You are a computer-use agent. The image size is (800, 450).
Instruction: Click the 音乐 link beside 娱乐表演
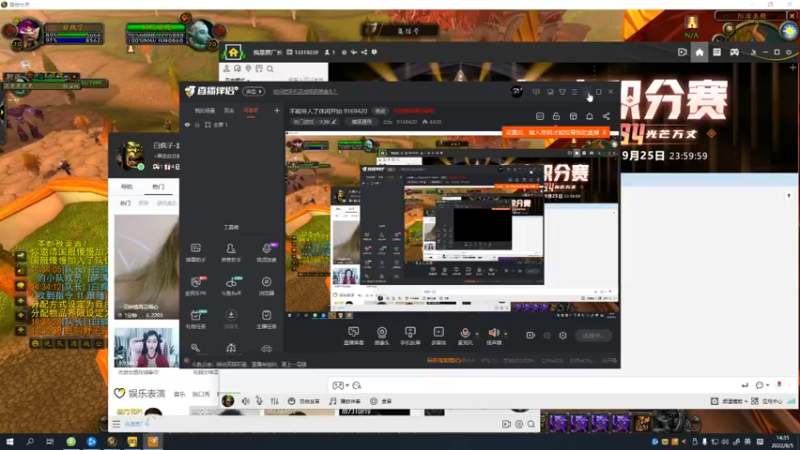(x=179, y=394)
